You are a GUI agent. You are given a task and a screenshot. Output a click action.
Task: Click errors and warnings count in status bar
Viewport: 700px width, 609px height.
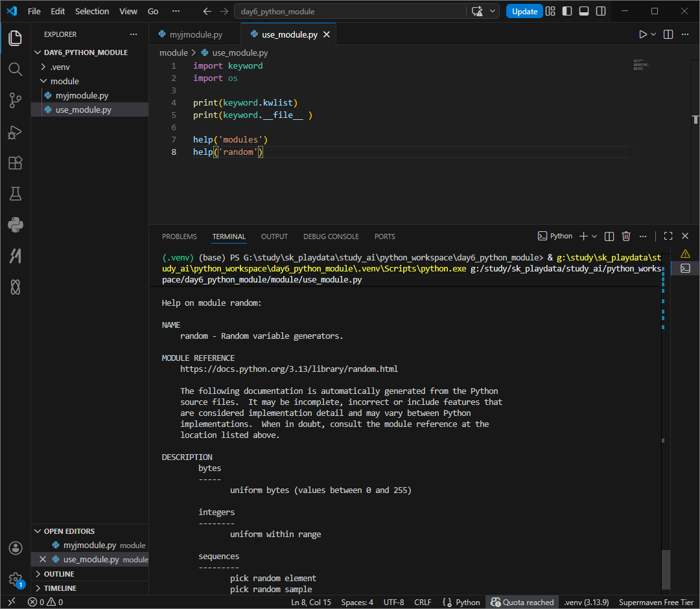(x=45, y=602)
